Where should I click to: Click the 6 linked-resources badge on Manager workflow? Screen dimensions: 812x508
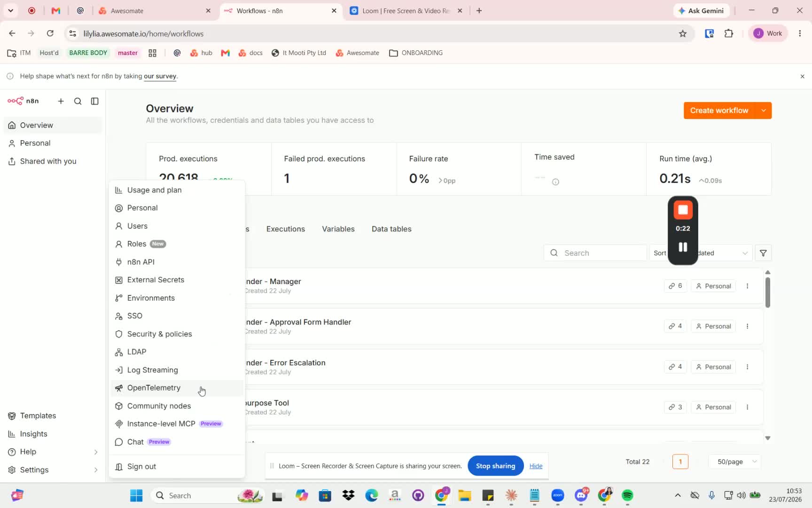tap(675, 286)
